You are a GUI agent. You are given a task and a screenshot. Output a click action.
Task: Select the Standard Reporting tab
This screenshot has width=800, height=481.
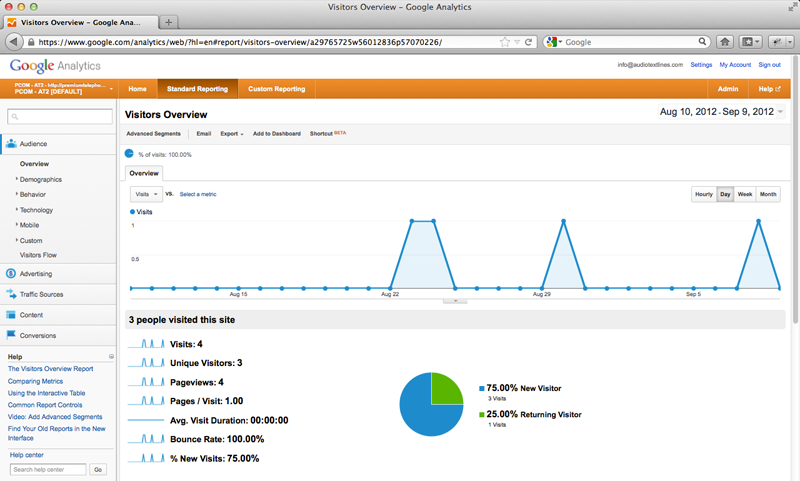click(x=197, y=88)
